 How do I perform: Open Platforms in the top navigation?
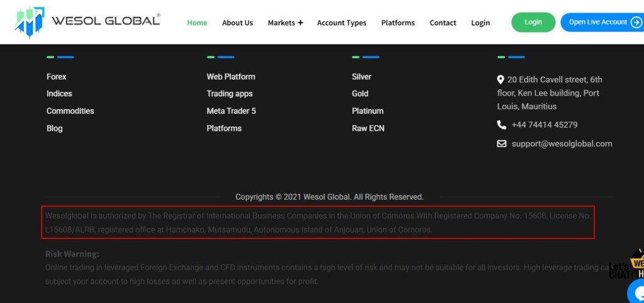398,23
